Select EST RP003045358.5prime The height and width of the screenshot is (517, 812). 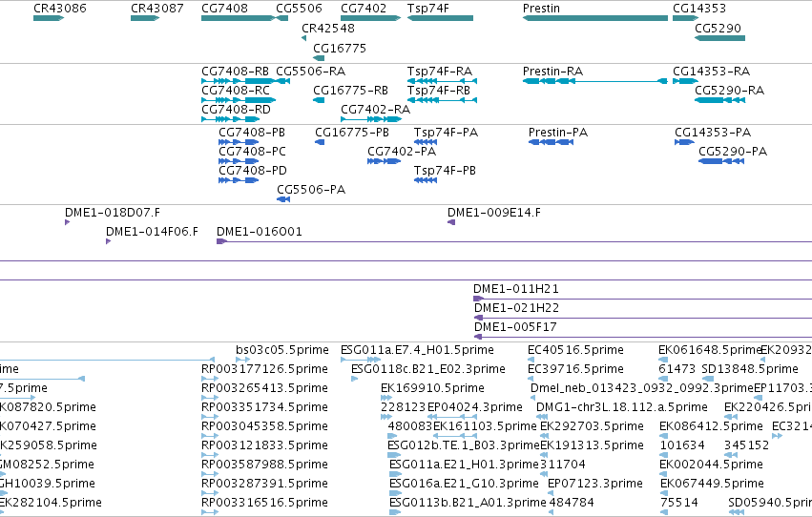point(210,436)
